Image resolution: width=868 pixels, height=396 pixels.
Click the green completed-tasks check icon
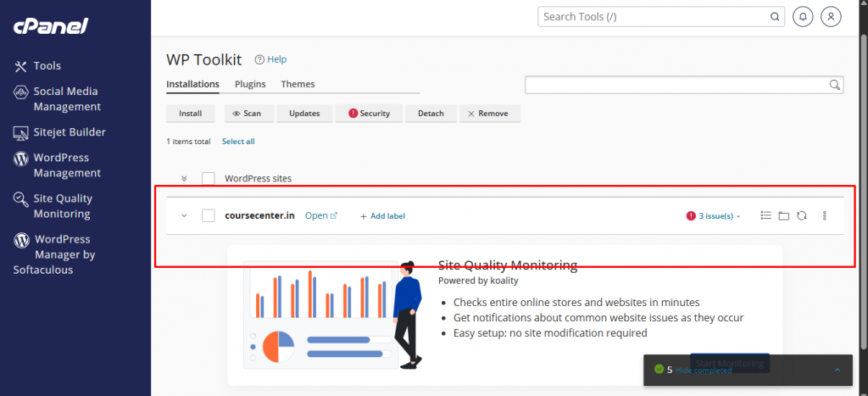[x=659, y=369]
